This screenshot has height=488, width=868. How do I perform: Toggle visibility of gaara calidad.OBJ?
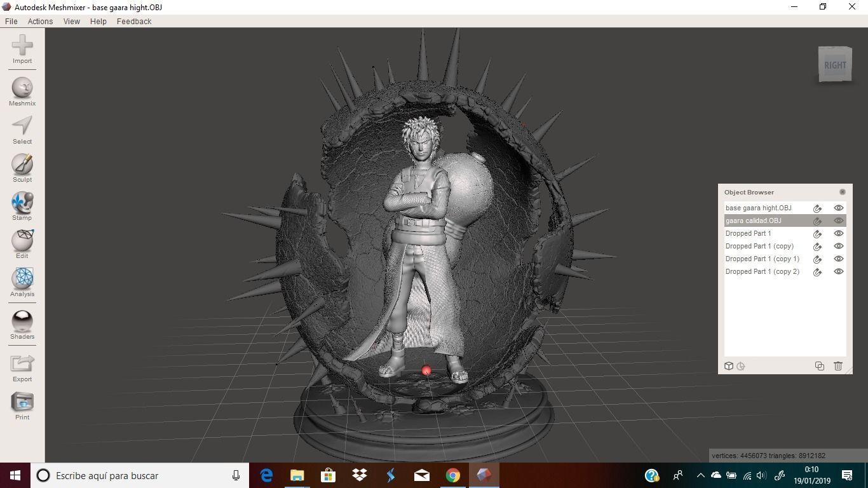point(839,220)
